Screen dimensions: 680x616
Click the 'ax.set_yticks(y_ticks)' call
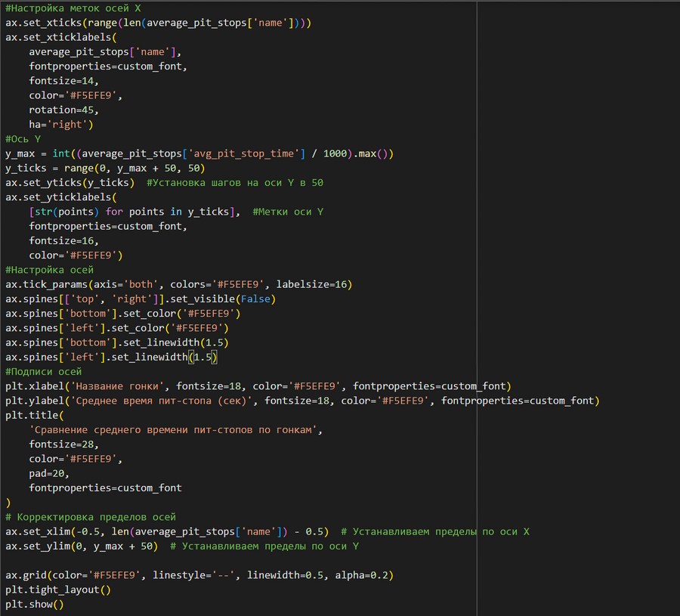pyautogui.click(x=70, y=183)
